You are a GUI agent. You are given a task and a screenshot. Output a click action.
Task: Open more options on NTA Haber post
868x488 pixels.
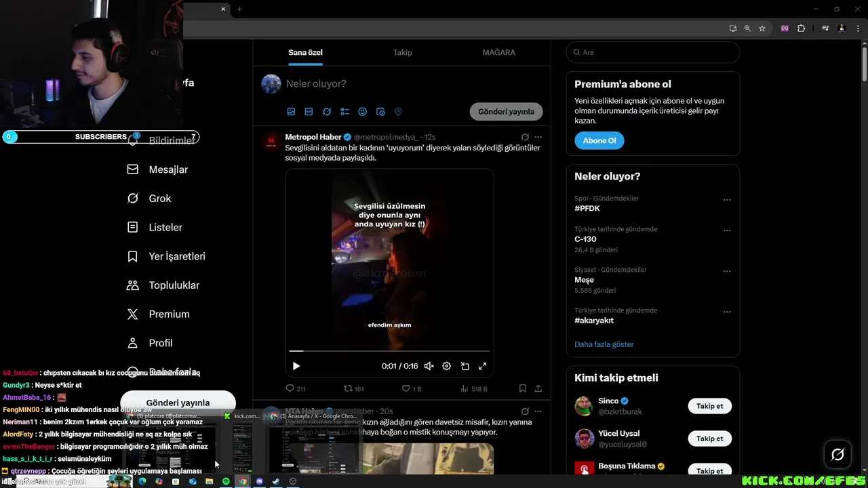pyautogui.click(x=538, y=411)
